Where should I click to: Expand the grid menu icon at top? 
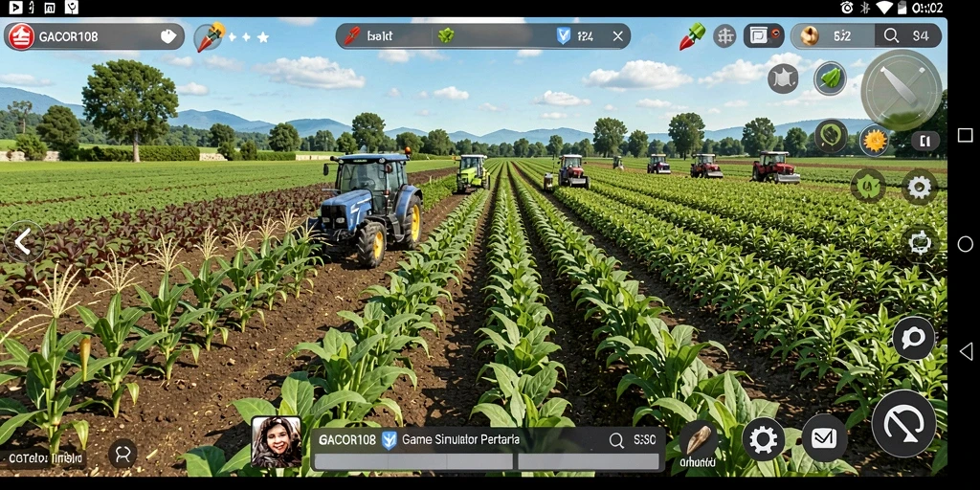coord(724,35)
